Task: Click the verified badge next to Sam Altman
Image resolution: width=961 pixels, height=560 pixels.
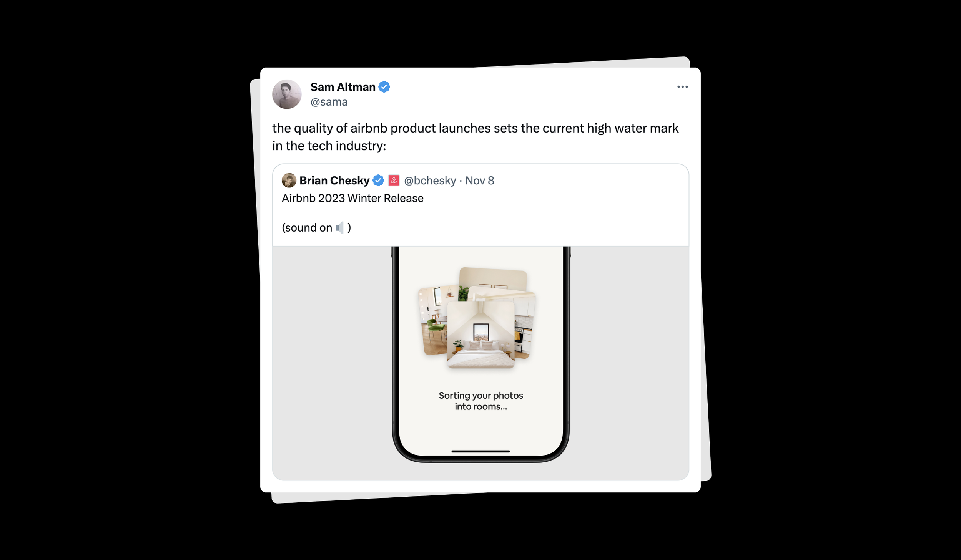Action: click(x=384, y=87)
